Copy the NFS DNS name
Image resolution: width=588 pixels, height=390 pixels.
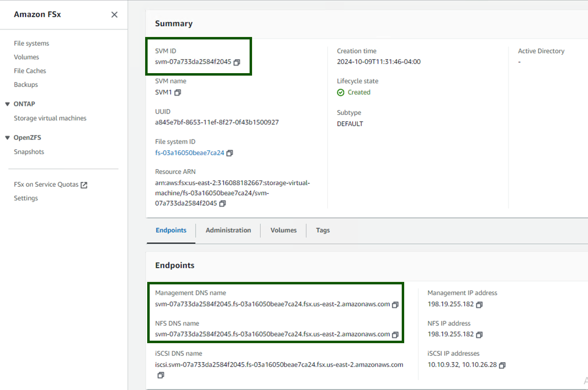395,335
